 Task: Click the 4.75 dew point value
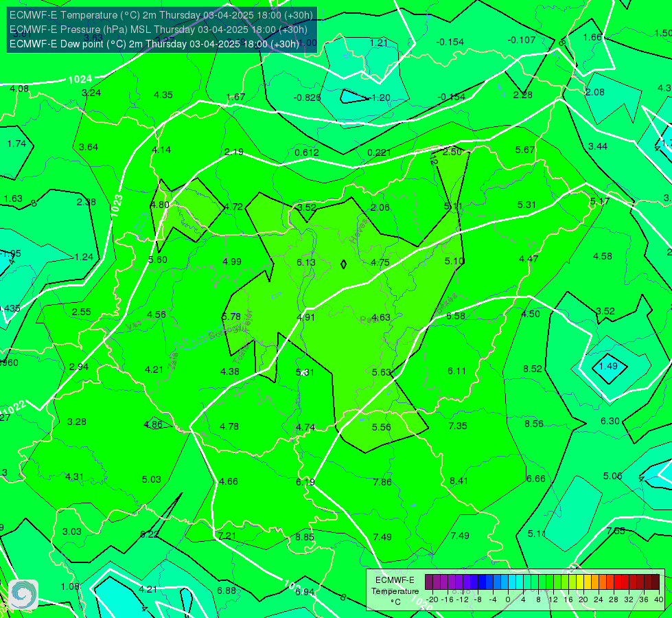tap(380, 262)
